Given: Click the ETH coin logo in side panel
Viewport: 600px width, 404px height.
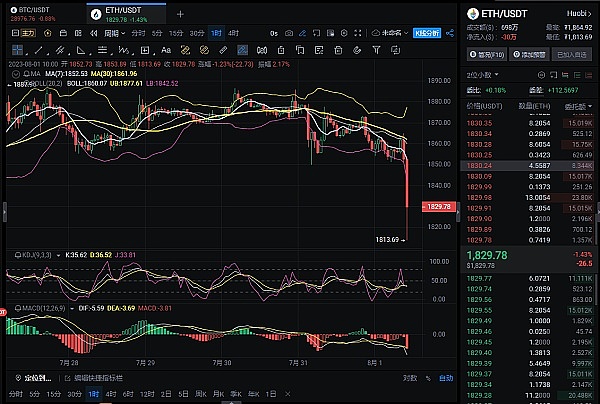Looking at the screenshot, I should tap(472, 14).
